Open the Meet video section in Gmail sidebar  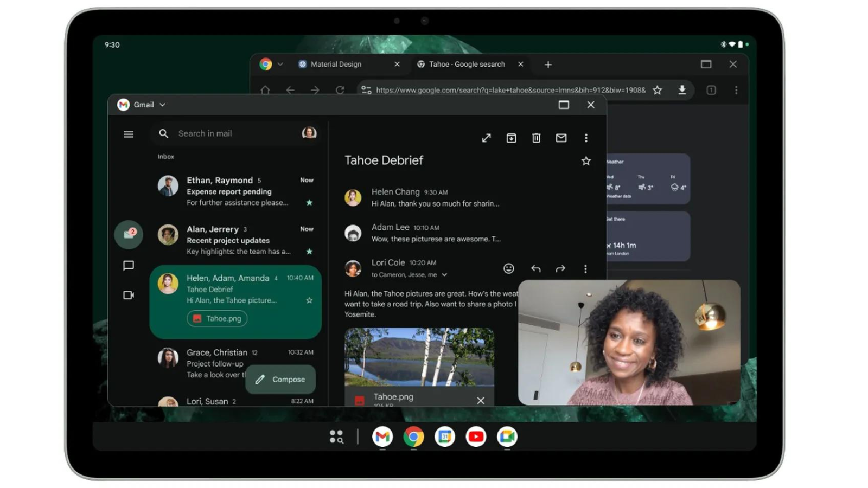(129, 295)
